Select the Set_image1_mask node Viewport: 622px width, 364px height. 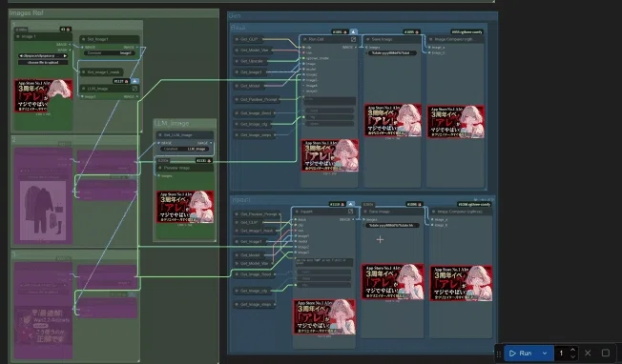tap(101, 72)
